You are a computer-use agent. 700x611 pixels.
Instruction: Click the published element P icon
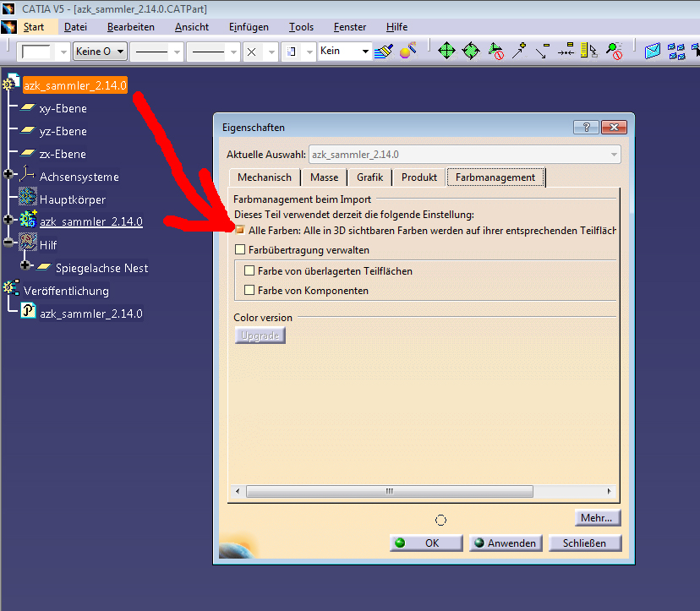pos(28,311)
